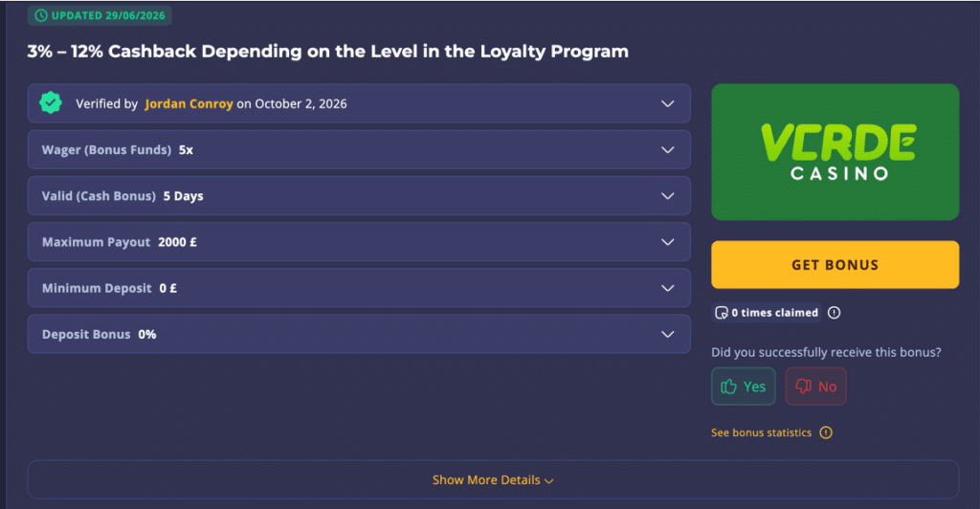Open the Jordan Conroy author link
This screenshot has height=509, width=980.
click(189, 103)
